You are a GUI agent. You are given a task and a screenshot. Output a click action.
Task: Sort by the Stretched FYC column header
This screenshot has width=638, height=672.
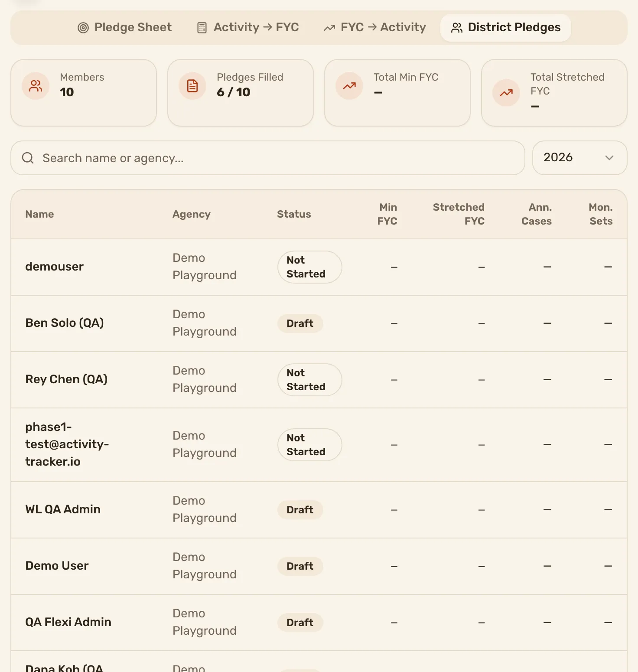tap(459, 214)
